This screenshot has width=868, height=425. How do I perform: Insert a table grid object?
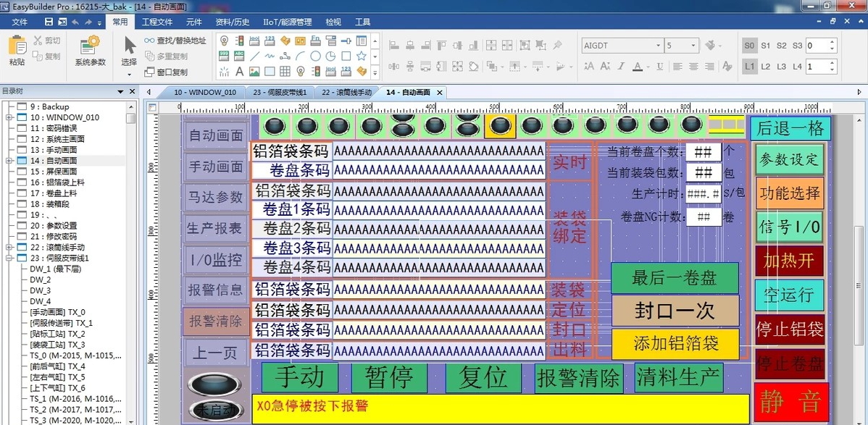tap(285, 71)
